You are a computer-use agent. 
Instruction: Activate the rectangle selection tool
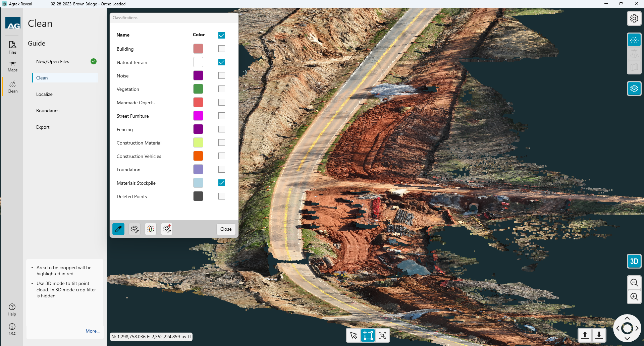click(x=368, y=335)
